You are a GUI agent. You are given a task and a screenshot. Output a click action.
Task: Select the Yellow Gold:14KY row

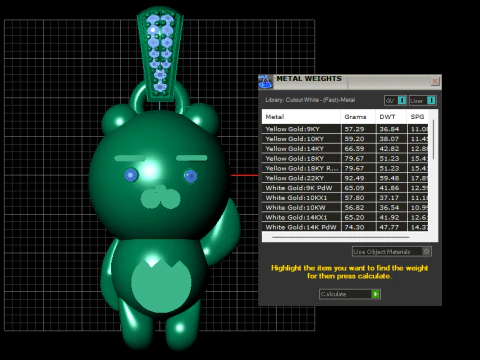point(345,149)
